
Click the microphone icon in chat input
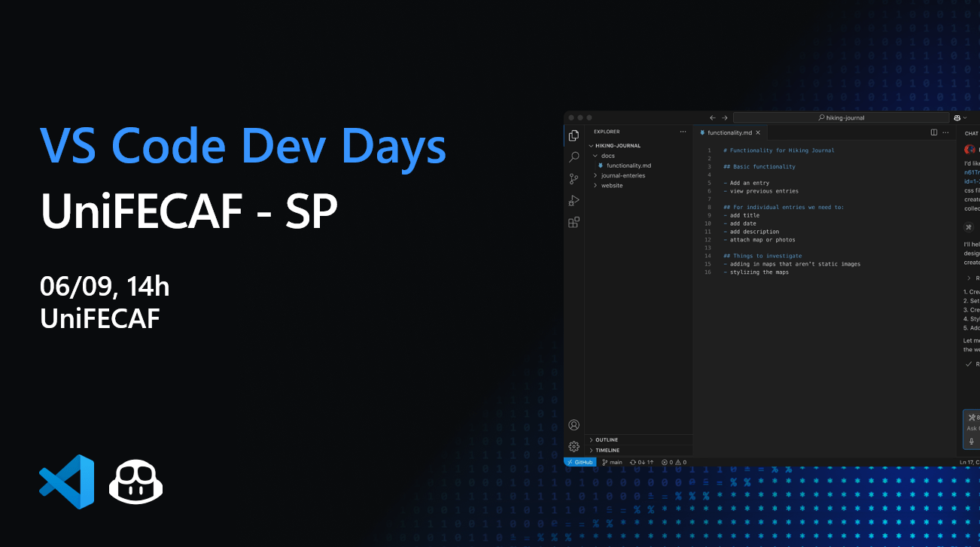pos(972,442)
